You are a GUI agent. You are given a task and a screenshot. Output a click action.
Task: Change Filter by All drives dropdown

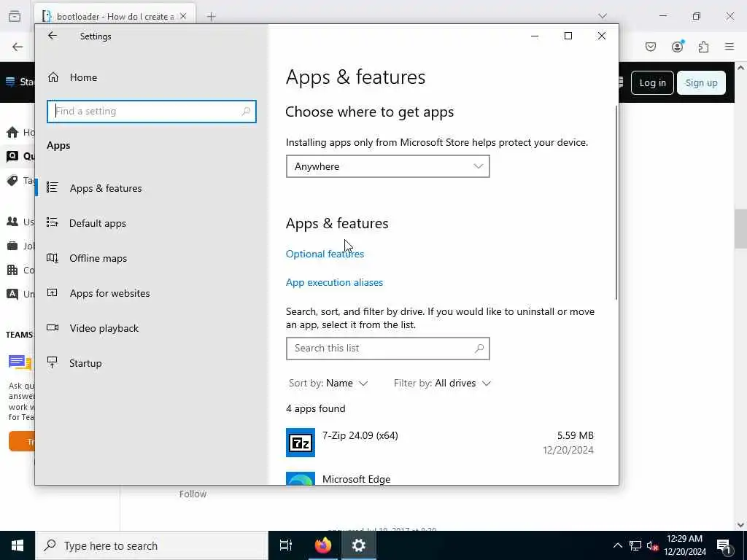[442, 384]
